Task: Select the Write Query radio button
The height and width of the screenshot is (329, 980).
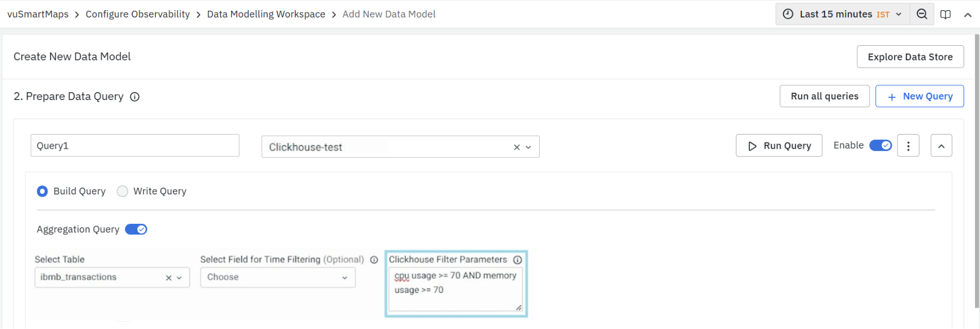Action: click(123, 192)
